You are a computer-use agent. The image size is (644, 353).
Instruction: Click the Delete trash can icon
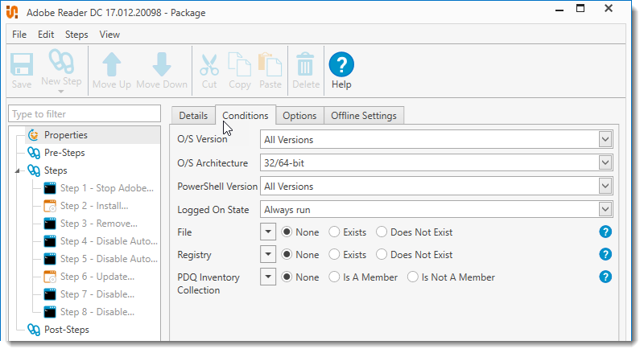point(305,65)
